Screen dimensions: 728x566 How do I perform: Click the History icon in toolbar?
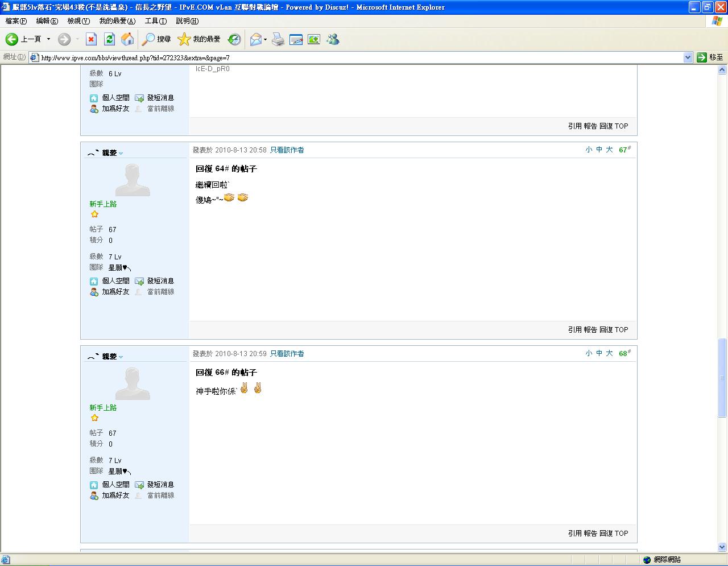tap(234, 39)
